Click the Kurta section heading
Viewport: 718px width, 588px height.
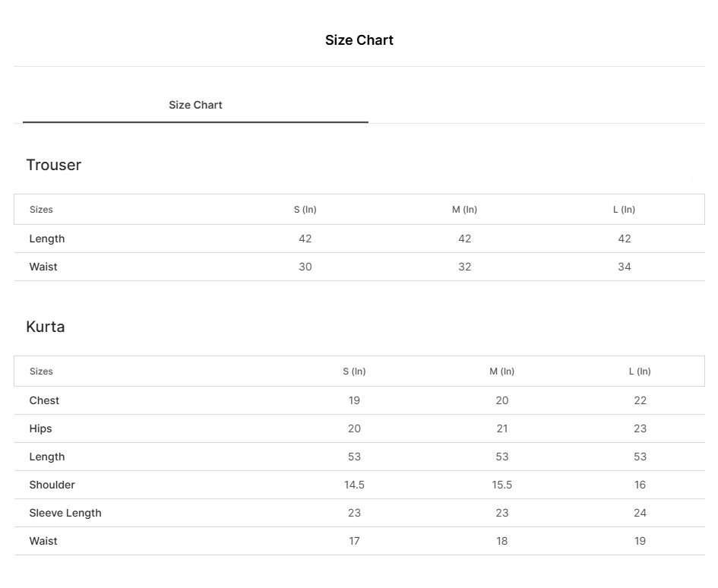(x=45, y=327)
